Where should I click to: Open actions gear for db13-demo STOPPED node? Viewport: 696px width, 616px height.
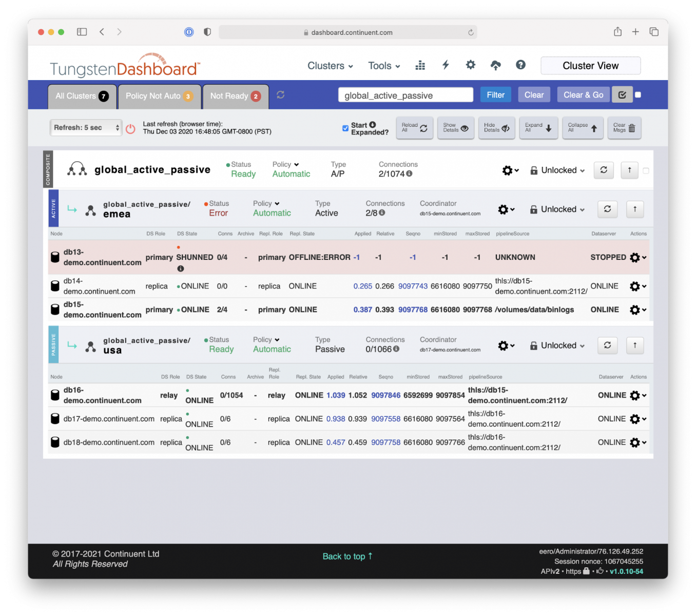[638, 258]
